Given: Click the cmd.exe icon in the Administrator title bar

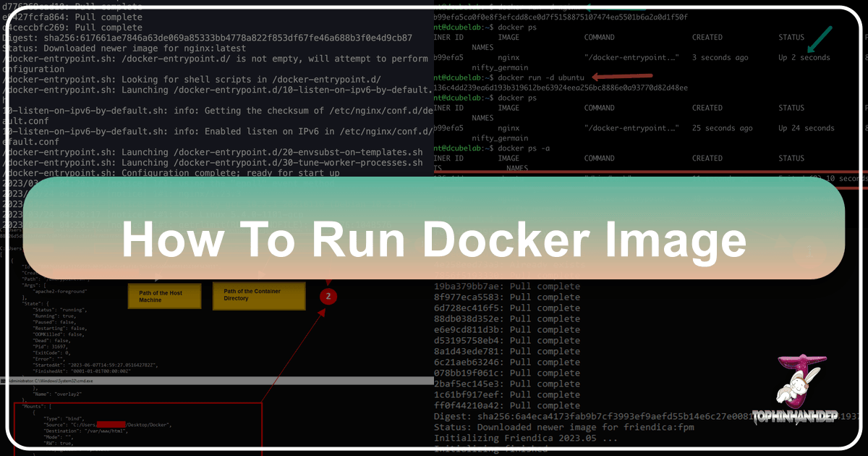Looking at the screenshot, I should (x=4, y=379).
